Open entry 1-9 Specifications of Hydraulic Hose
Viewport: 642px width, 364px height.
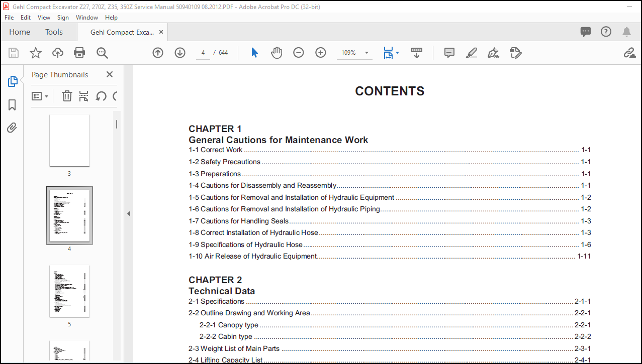[390, 245]
